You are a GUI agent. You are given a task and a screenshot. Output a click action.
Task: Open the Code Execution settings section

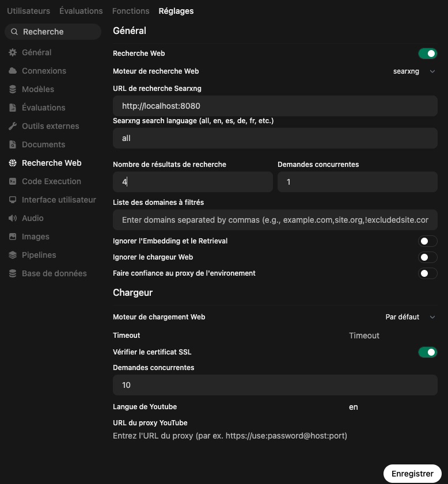[x=51, y=181]
